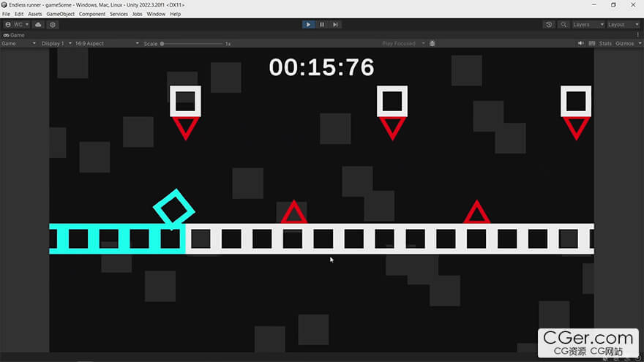This screenshot has height=362, width=644.
Task: Choose another display in Display 1 dropdown
Action: point(56,43)
